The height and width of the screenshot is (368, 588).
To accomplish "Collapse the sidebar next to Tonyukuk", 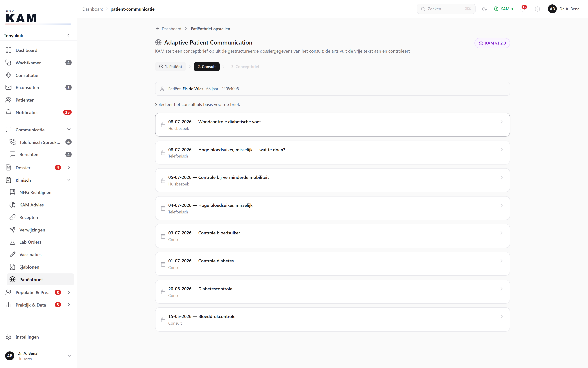I will coord(69,36).
